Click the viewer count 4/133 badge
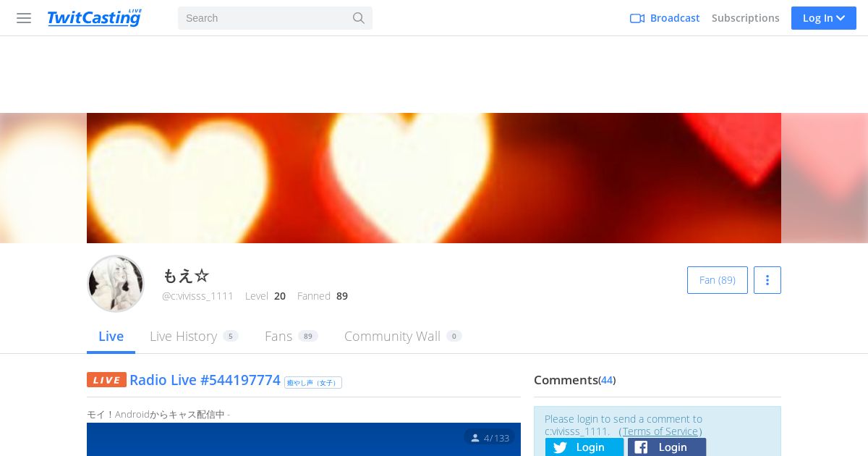The width and height of the screenshot is (868, 456). tap(490, 438)
